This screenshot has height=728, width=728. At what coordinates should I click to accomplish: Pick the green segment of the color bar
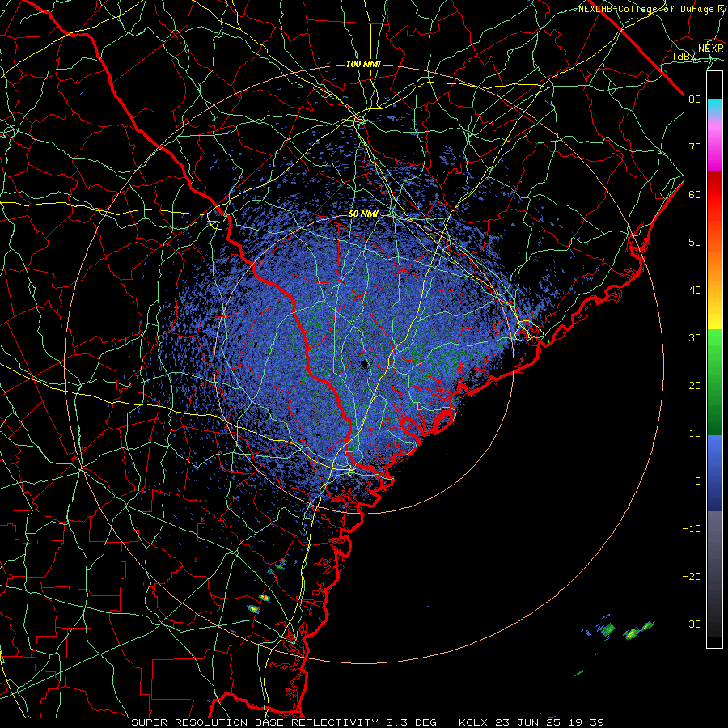[x=714, y=382]
